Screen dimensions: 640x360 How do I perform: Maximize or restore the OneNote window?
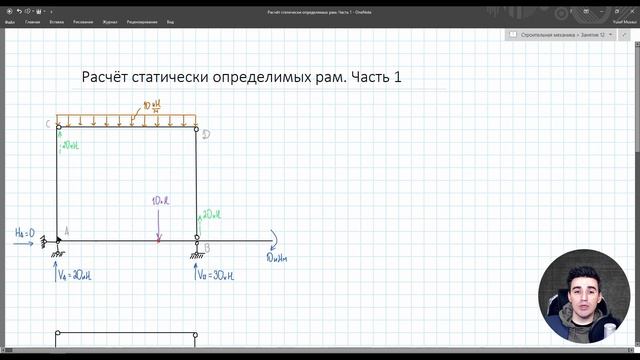[x=617, y=11]
